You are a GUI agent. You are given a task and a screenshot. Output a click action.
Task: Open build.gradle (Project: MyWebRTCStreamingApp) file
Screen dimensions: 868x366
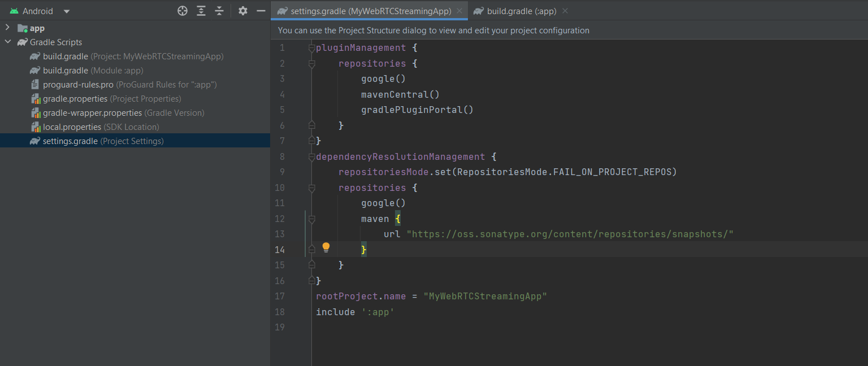pyautogui.click(x=127, y=56)
